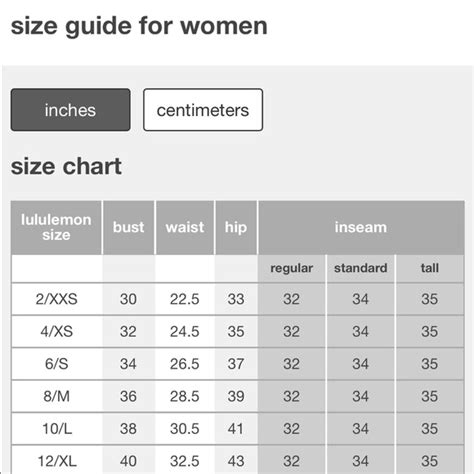
Task: Click the size chart heading
Action: pyautogui.click(x=66, y=166)
